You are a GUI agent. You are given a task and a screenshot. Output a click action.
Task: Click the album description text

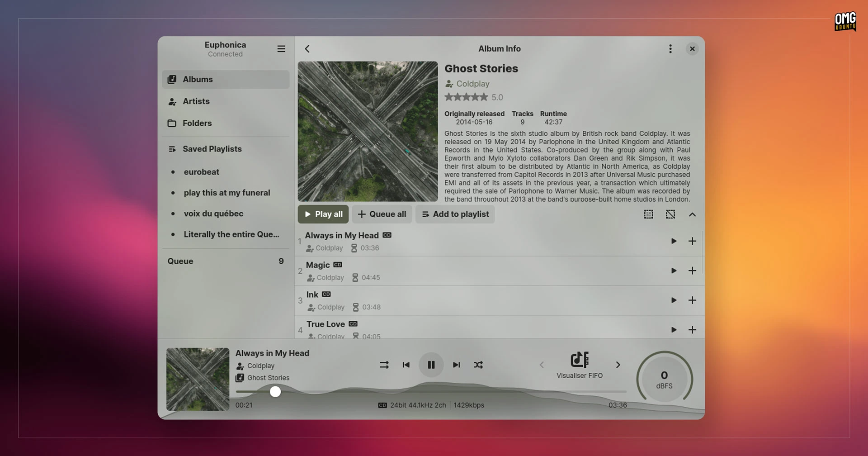567,166
